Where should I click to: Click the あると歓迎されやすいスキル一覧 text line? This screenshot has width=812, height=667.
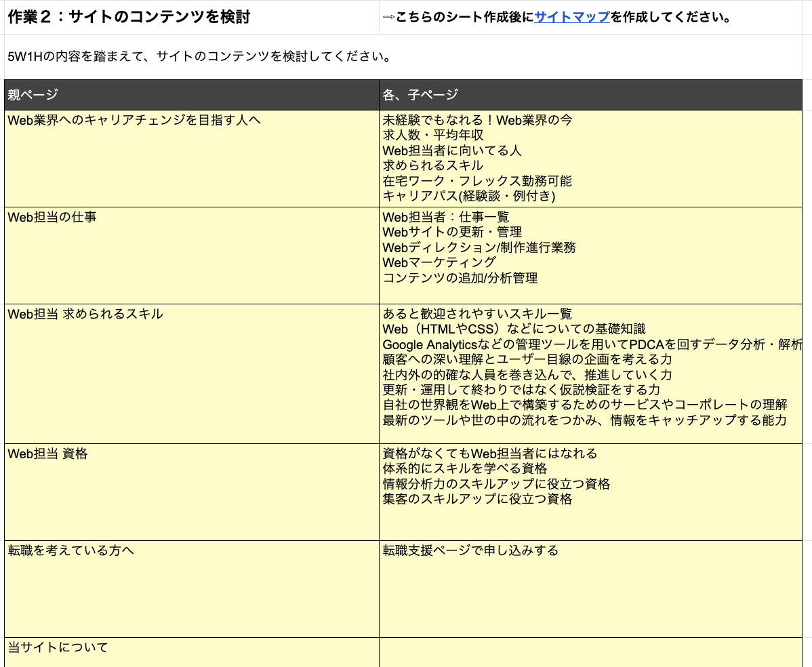pos(477,314)
